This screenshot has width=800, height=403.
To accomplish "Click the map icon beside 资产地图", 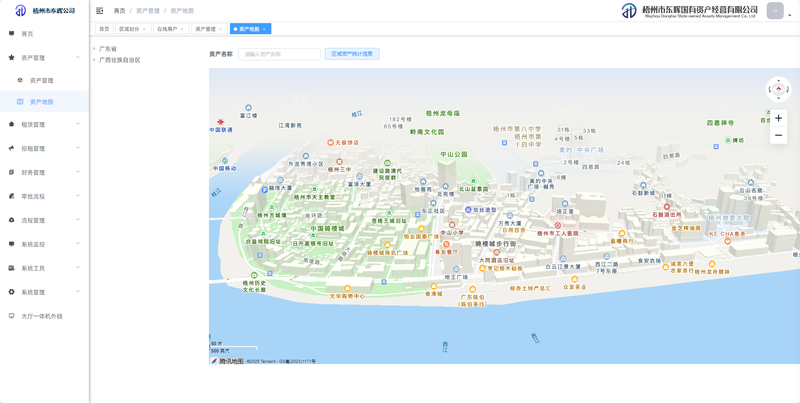I will pyautogui.click(x=20, y=102).
